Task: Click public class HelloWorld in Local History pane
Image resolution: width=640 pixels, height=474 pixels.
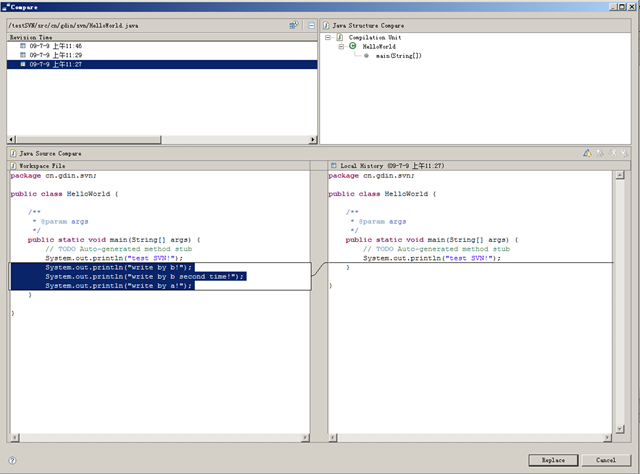Action: pyautogui.click(x=382, y=194)
